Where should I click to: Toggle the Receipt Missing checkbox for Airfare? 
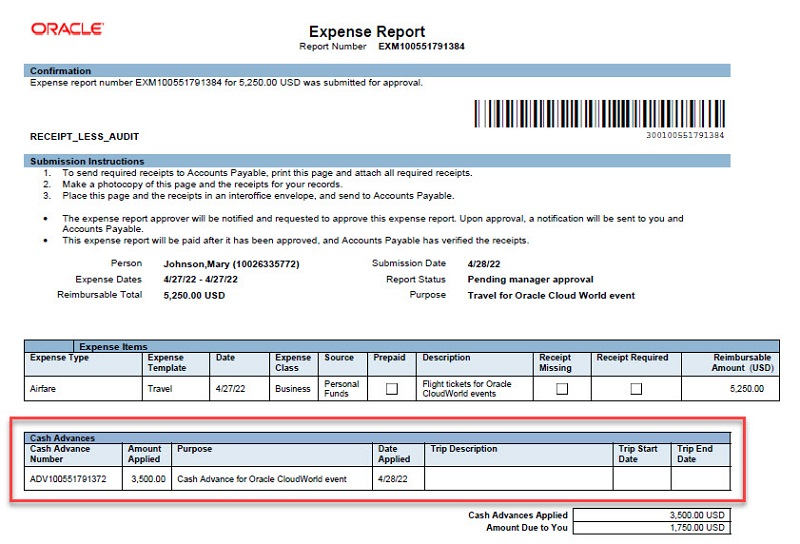tap(562, 389)
